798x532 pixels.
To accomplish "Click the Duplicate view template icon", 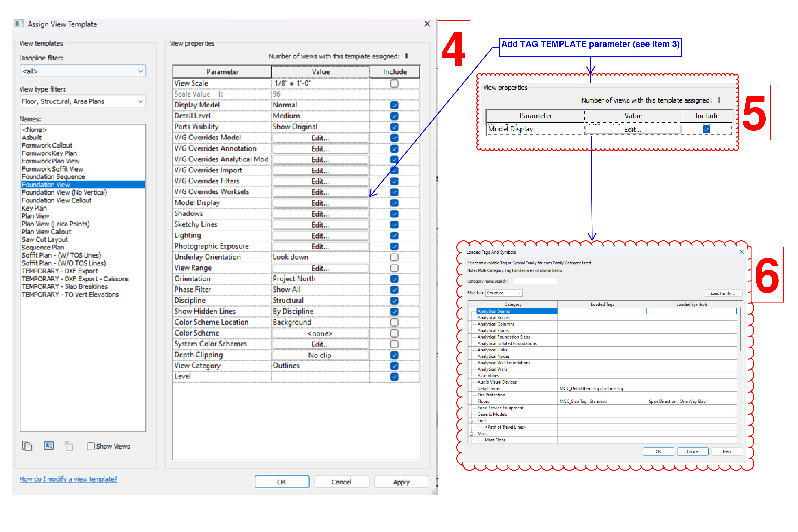I will pyautogui.click(x=27, y=446).
